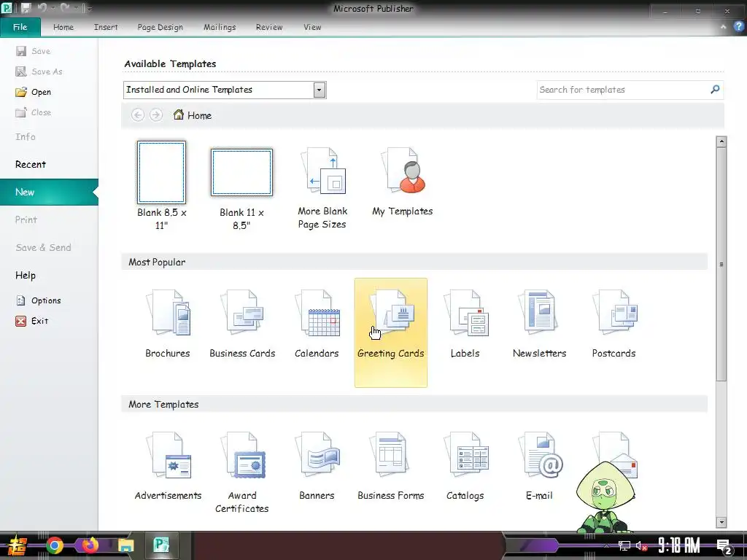Viewport: 747px width, 560px height.
Task: Switch to the Page Design ribbon tab
Action: pyautogui.click(x=160, y=27)
